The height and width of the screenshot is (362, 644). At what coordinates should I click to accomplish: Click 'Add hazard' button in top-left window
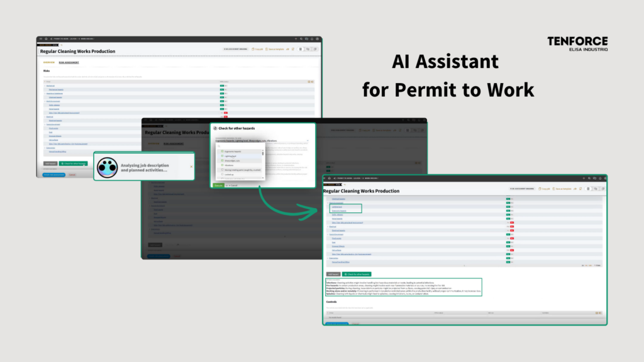(50, 163)
